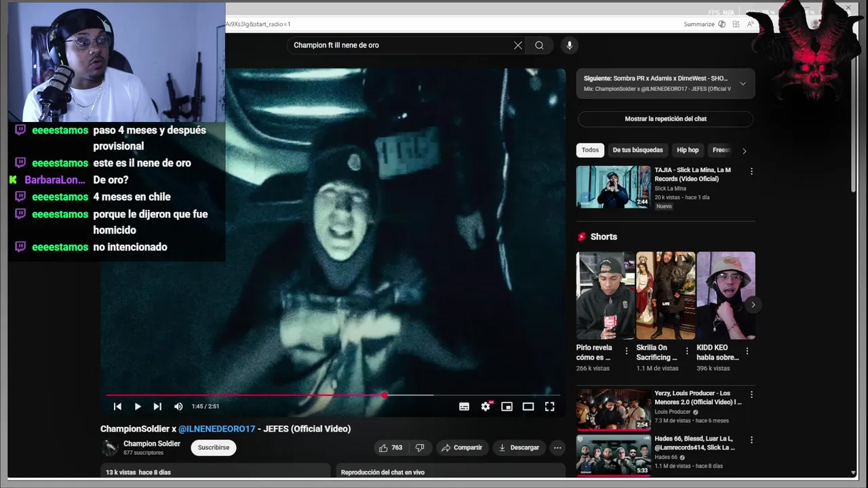This screenshot has height=488, width=868.
Task: Click chat message 'no intencionado'
Action: (x=130, y=247)
